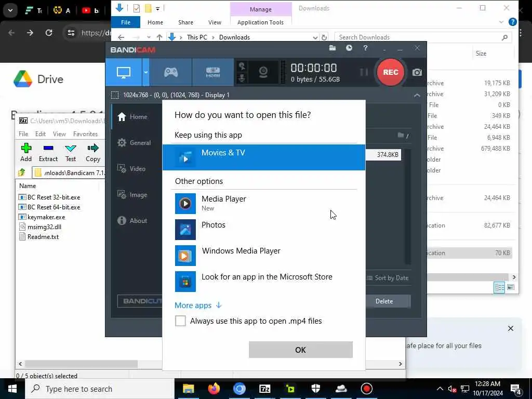532x399 pixels.
Task: Open Bandicam output folder icon in title bar
Action: click(x=332, y=48)
